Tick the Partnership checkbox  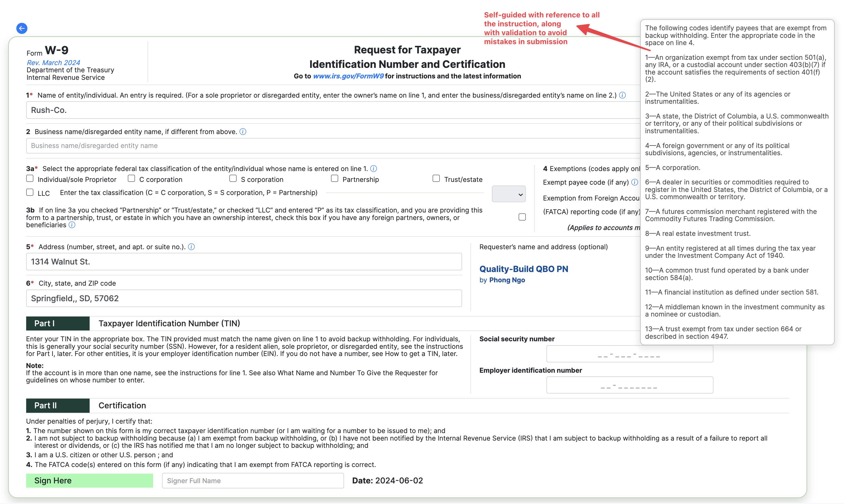click(x=335, y=179)
